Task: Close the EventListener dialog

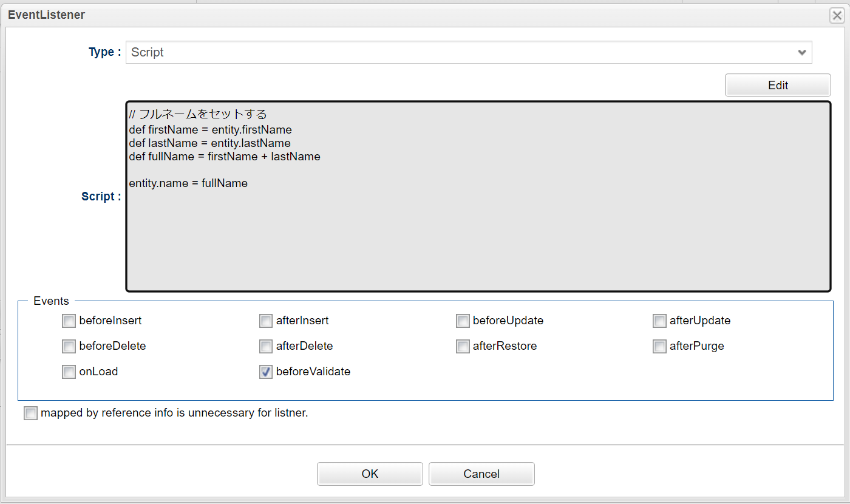Action: 837,15
